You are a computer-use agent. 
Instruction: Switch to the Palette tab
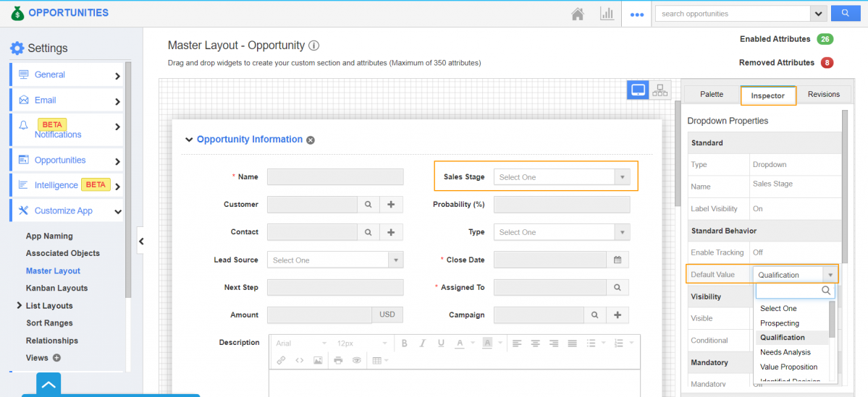click(711, 95)
